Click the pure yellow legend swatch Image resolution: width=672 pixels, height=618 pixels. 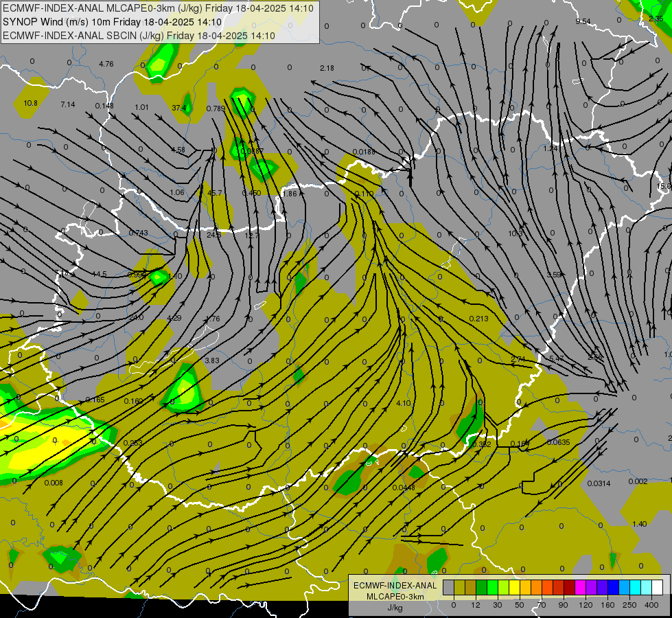[514, 587]
